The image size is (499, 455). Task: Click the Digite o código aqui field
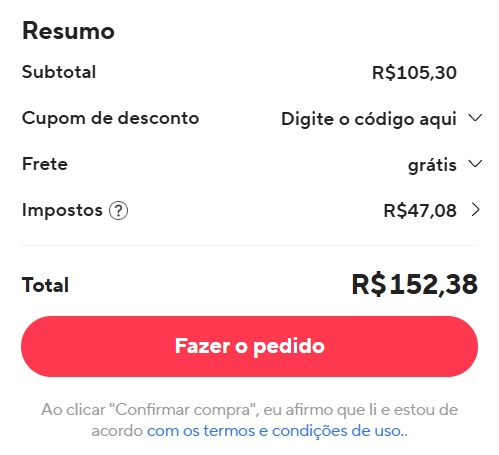369,119
